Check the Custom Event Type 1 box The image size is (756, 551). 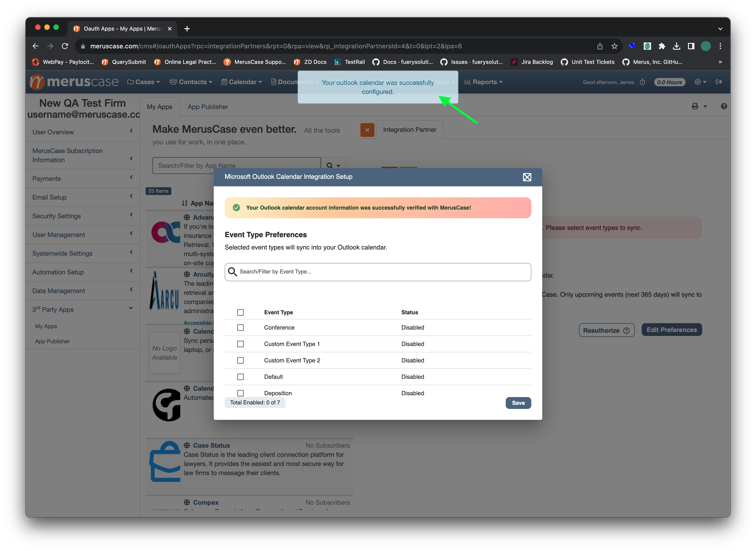pyautogui.click(x=240, y=344)
